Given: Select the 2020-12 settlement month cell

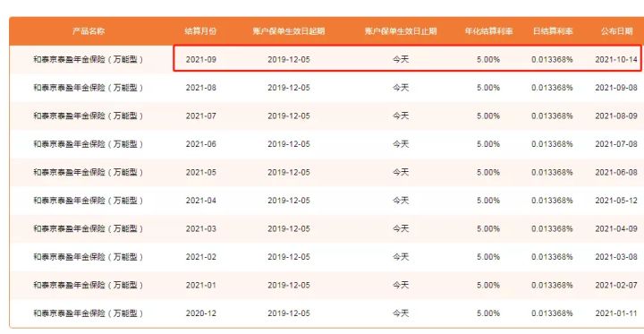Looking at the screenshot, I should [x=201, y=313].
